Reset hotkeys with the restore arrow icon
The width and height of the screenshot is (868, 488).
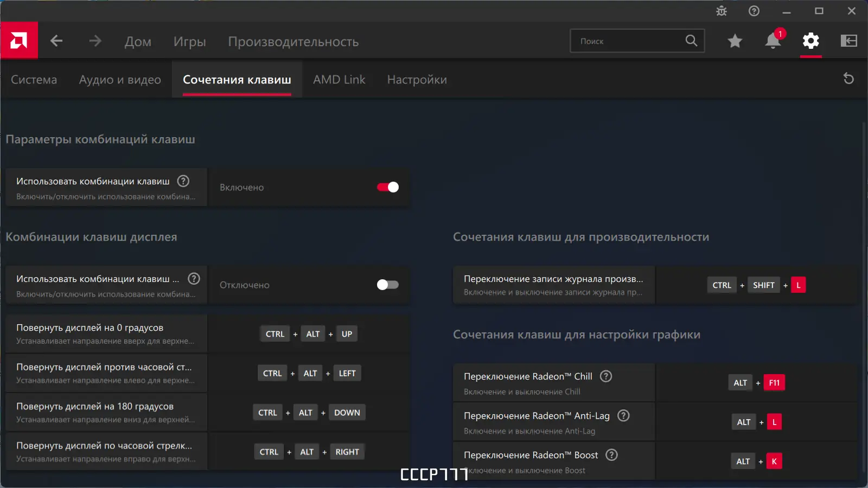click(x=848, y=79)
